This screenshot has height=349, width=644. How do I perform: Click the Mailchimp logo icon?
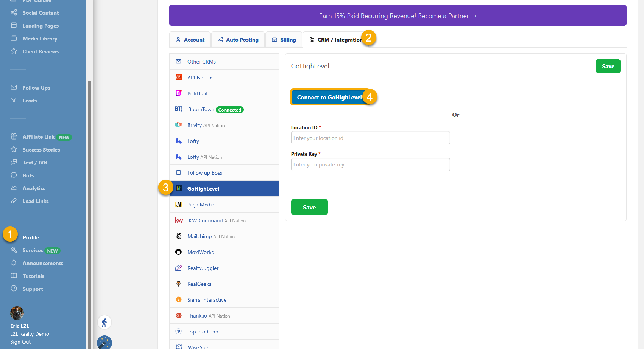179,236
